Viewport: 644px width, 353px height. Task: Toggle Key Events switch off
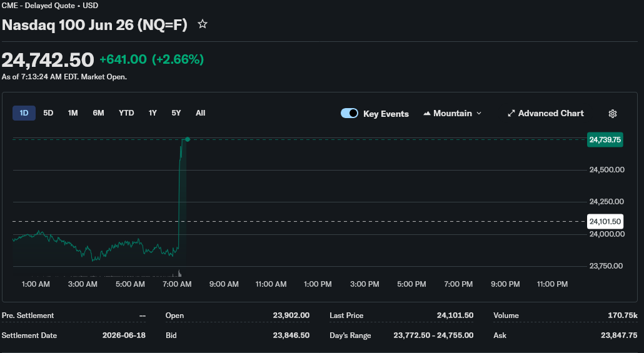click(350, 113)
